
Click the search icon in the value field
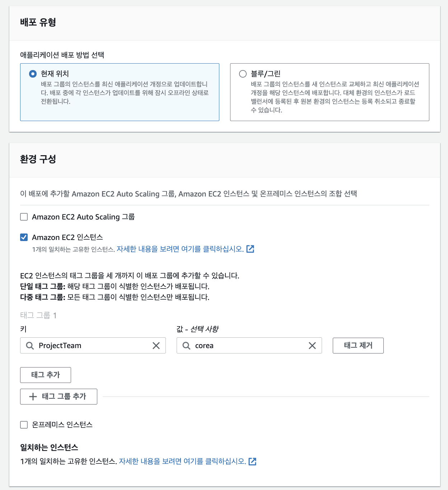click(186, 346)
